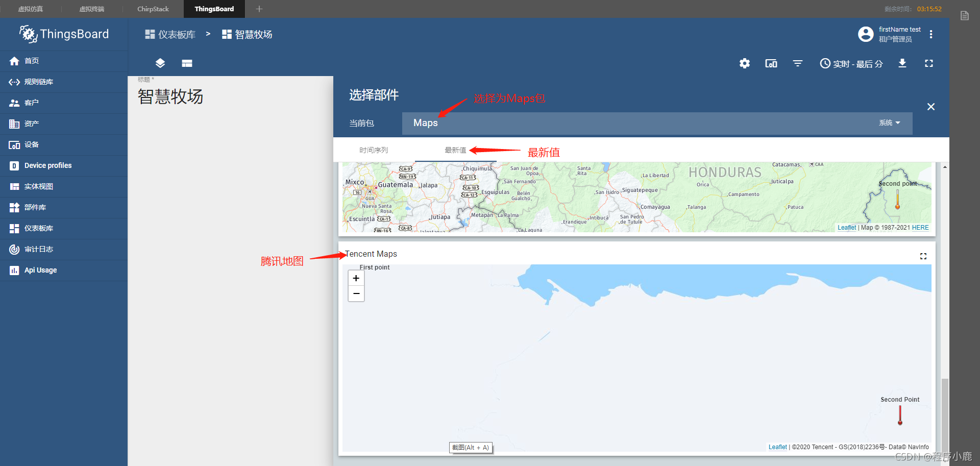Close the 选择部件 widget selection panel
Image resolution: width=980 pixels, height=466 pixels.
coord(930,107)
